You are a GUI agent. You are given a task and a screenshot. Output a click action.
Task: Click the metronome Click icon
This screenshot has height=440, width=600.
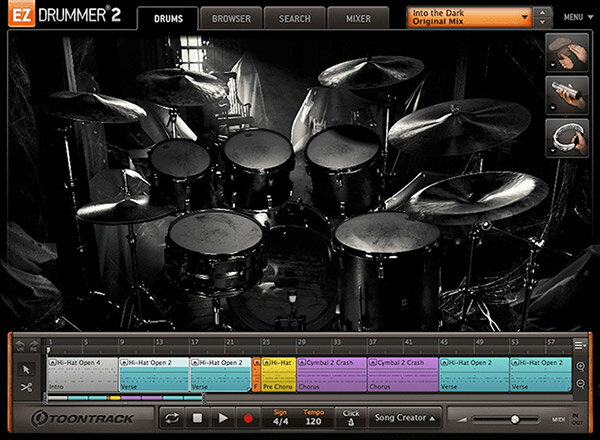350,422
